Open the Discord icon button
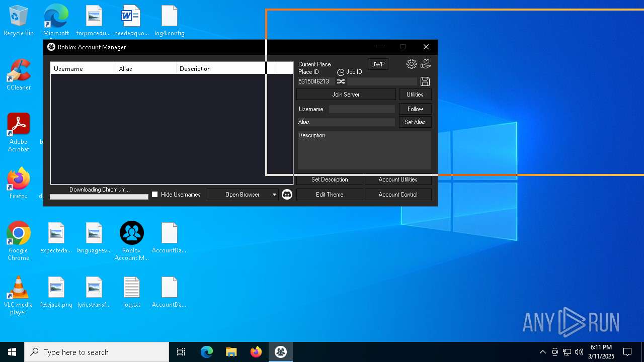Viewport: 644px width, 362px height. coord(287,194)
